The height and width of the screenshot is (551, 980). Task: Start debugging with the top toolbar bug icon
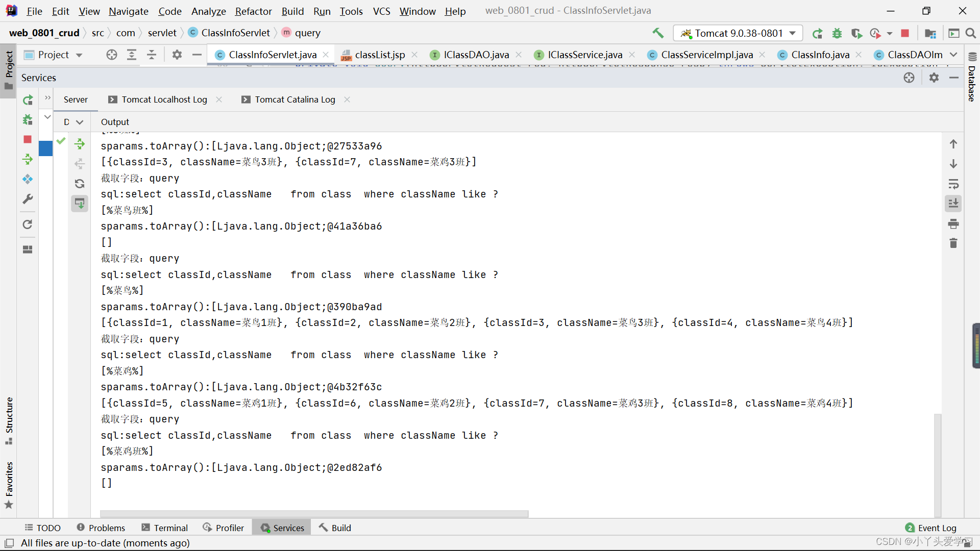click(x=837, y=33)
